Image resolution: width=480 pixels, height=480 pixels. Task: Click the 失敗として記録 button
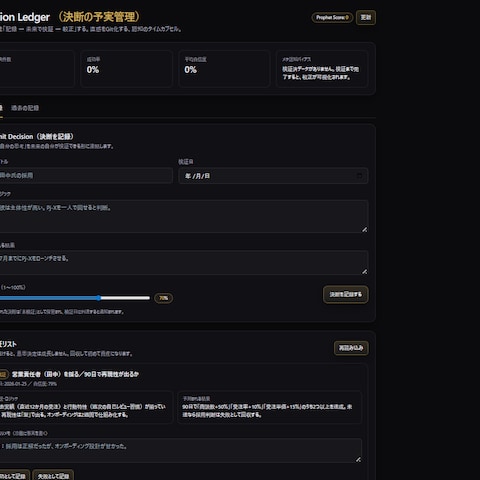pos(53,476)
